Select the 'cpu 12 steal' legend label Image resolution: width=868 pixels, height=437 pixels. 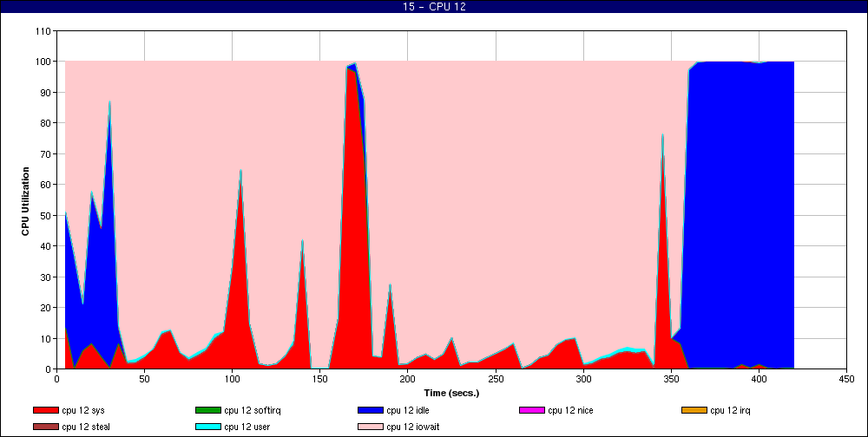(x=86, y=427)
